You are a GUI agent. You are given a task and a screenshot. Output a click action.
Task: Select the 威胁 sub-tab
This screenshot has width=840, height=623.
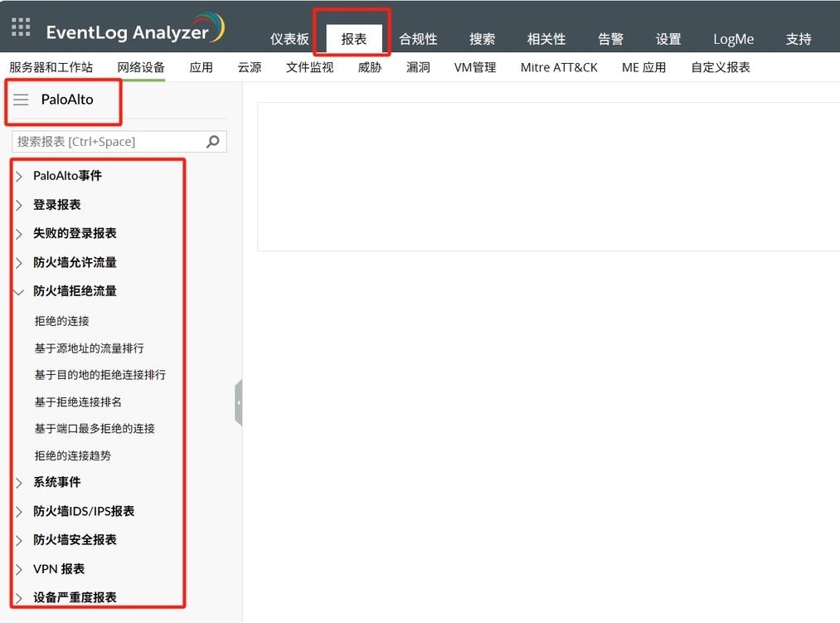tap(370, 67)
